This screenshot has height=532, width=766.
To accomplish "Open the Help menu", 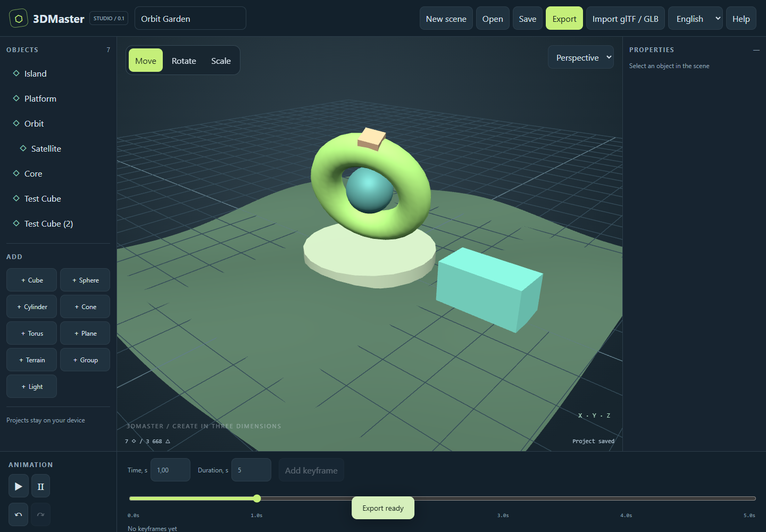I will click(741, 19).
